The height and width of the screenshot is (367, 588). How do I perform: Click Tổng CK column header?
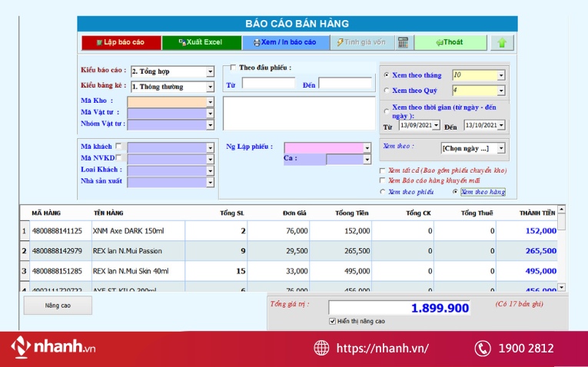point(418,213)
